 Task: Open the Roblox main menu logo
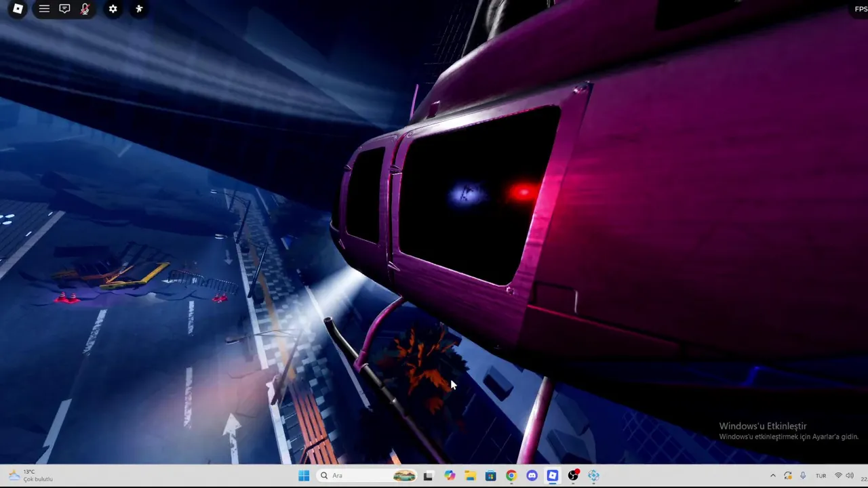(x=18, y=9)
